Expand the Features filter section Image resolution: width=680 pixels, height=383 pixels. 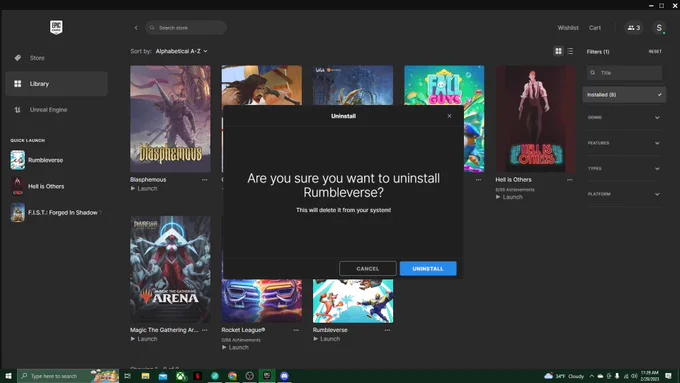coord(624,143)
